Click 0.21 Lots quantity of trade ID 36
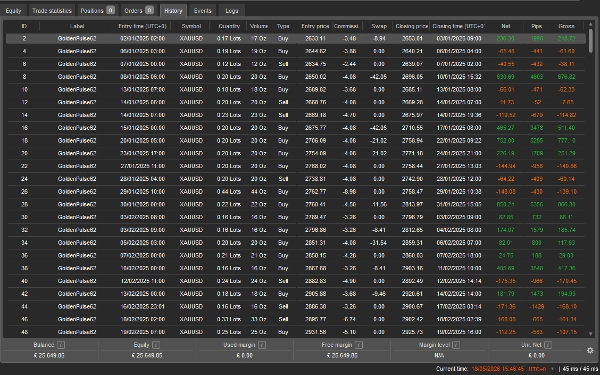 (229, 256)
